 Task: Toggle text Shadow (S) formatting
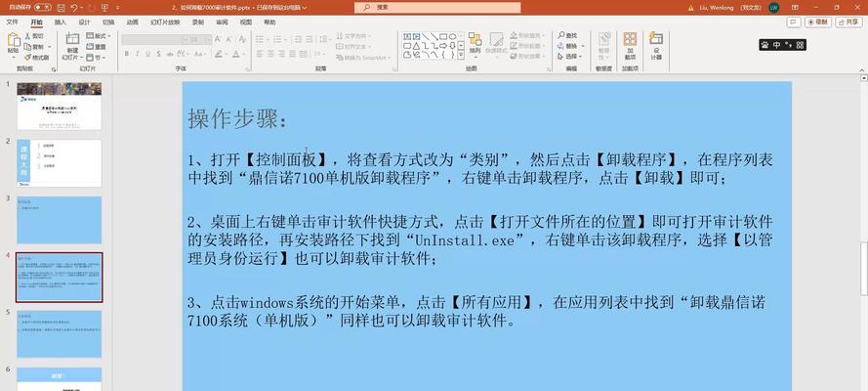pyautogui.click(x=158, y=54)
